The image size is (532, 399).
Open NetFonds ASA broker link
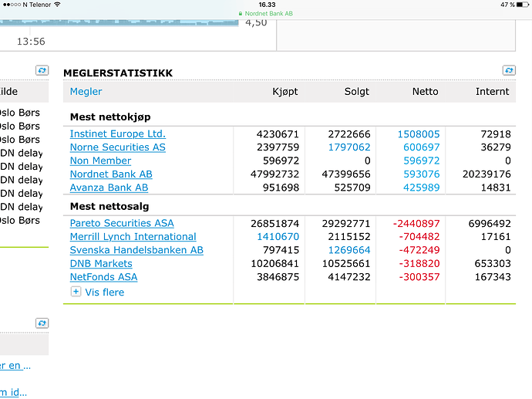coord(103,277)
